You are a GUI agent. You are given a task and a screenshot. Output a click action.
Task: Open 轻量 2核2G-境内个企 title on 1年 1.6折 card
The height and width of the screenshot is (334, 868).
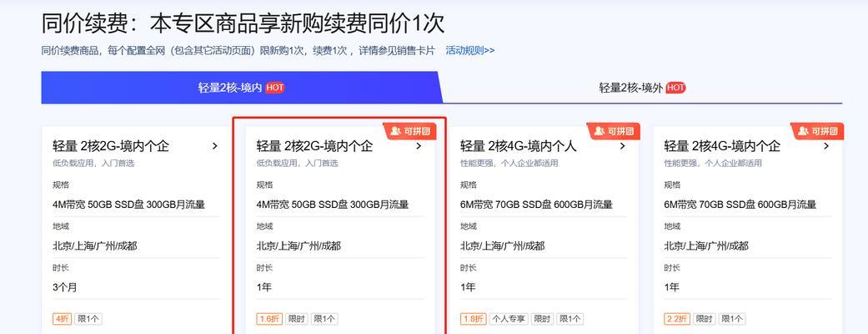click(x=314, y=146)
